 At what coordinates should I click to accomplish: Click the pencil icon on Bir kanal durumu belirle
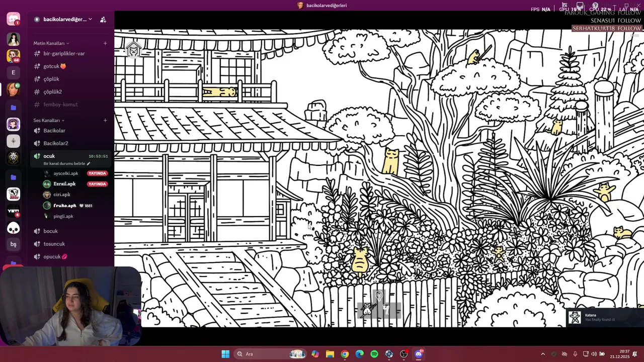click(89, 163)
